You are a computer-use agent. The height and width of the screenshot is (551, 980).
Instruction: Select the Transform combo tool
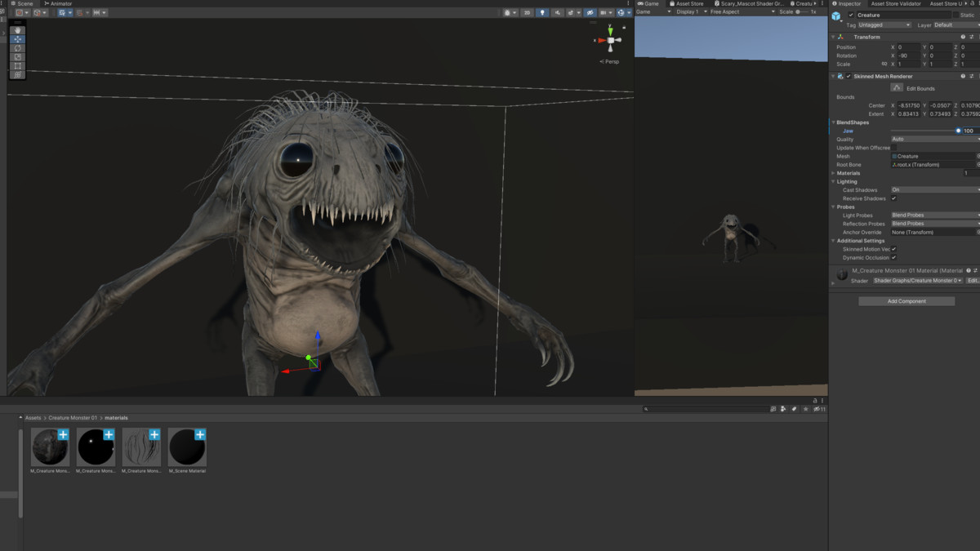pos(17,74)
